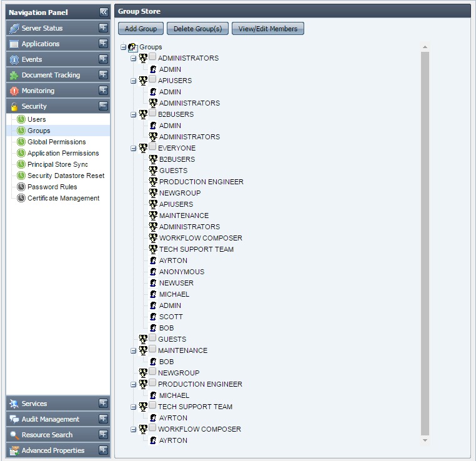Click the Events info icon
Image resolution: width=476 pixels, height=461 pixels.
(x=14, y=60)
